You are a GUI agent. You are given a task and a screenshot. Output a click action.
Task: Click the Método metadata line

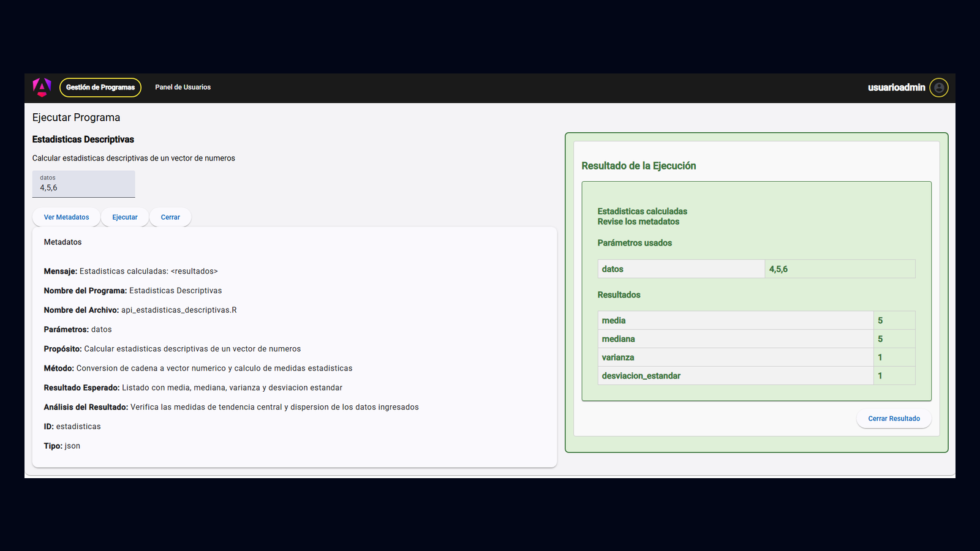[198, 369]
